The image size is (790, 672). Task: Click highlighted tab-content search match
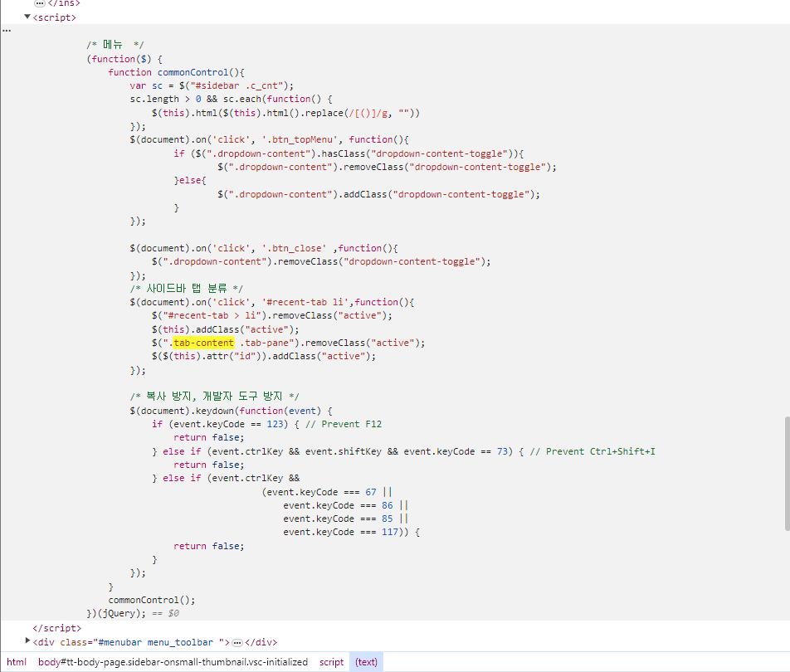click(x=203, y=343)
